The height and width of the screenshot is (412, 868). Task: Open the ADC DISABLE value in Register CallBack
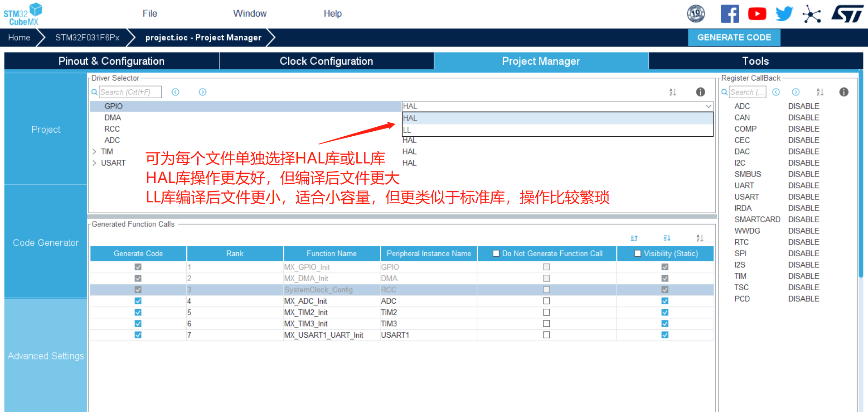[804, 106]
